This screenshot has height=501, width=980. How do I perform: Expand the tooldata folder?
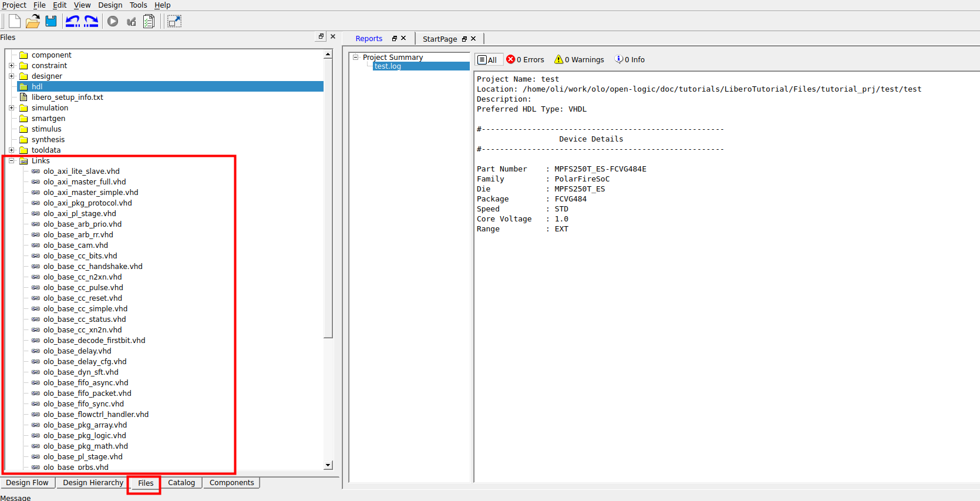(x=11, y=150)
